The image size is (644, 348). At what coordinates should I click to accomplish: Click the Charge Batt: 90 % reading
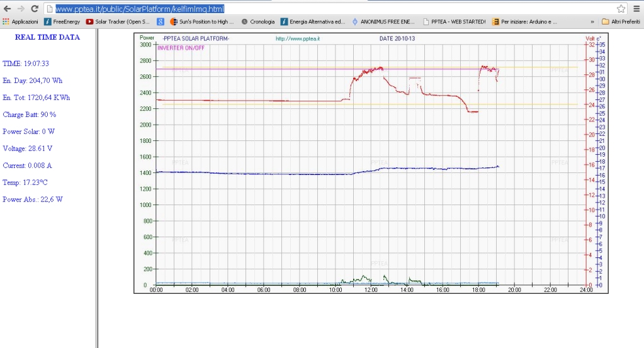(x=29, y=115)
